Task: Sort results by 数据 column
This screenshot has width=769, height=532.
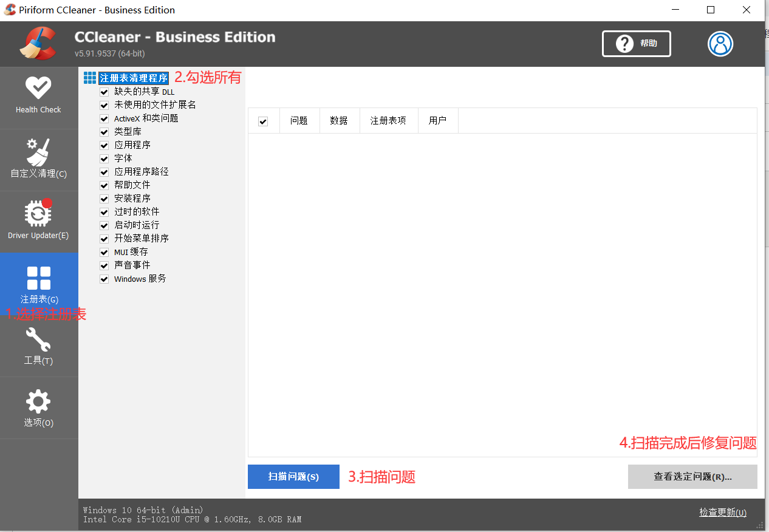Action: click(339, 120)
